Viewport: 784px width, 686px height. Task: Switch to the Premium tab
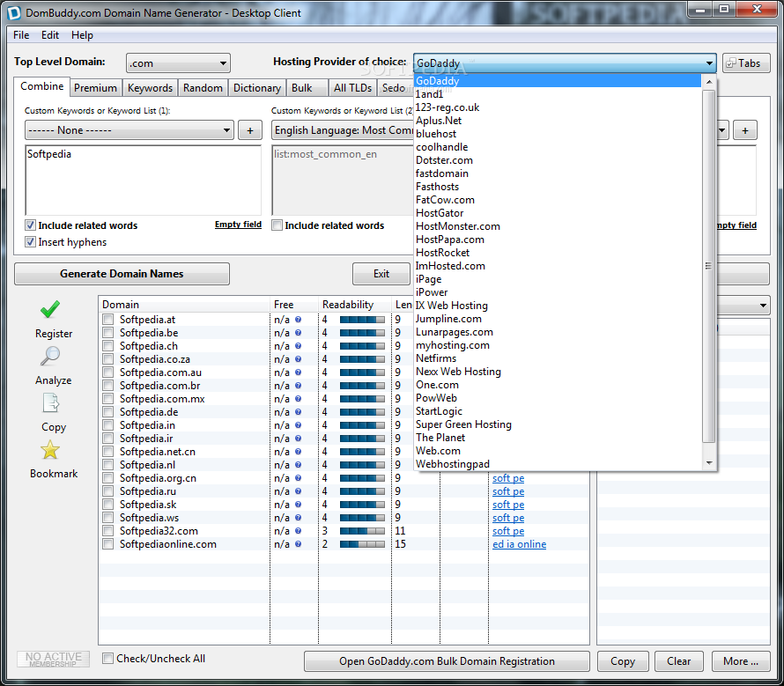[95, 88]
